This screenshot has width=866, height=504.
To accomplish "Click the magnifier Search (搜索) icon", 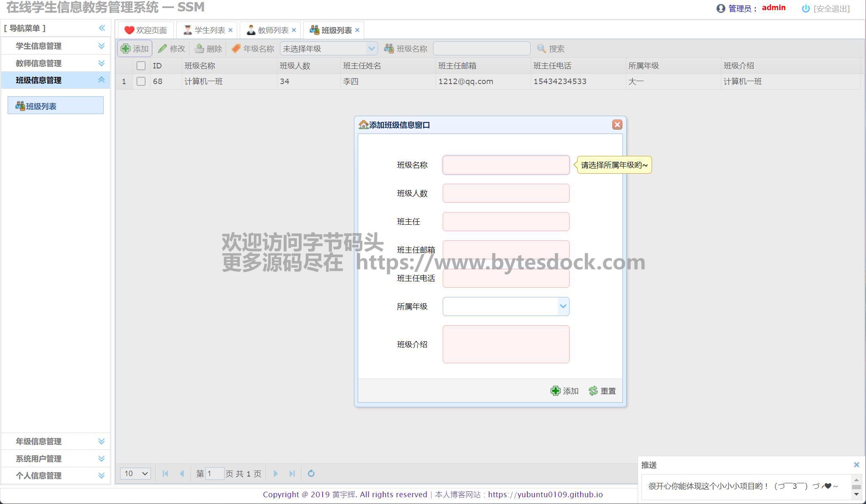I will 541,49.
